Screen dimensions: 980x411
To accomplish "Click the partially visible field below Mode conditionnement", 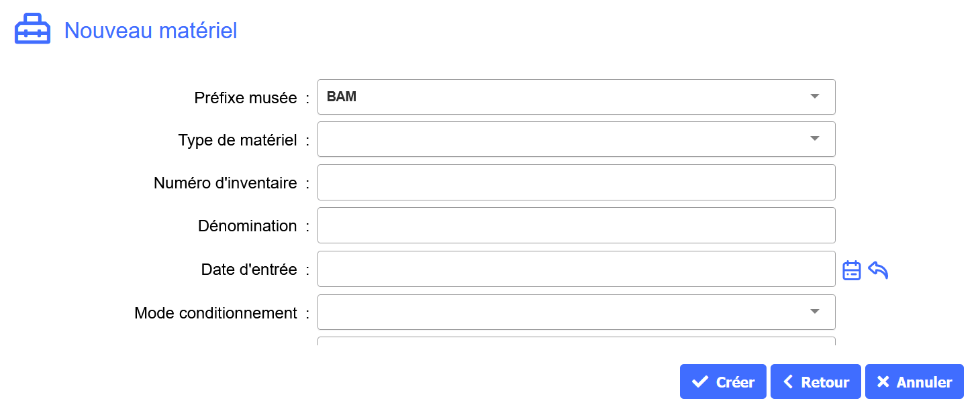I will (x=577, y=341).
